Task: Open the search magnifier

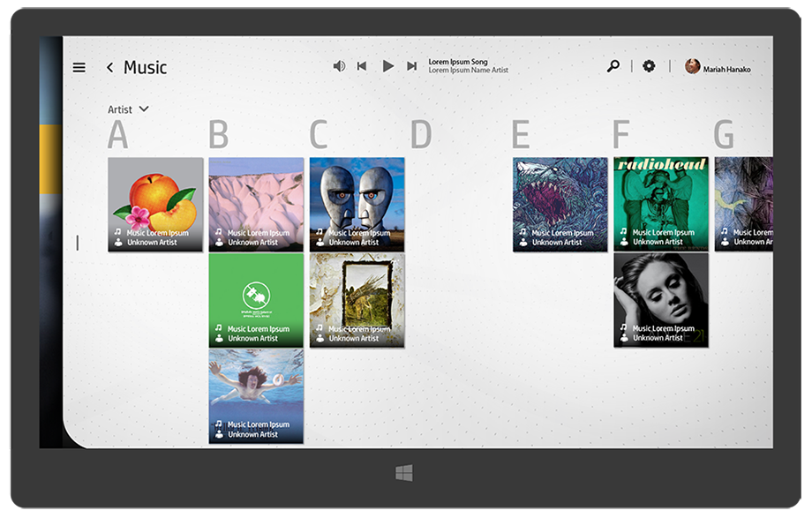Action: (613, 66)
